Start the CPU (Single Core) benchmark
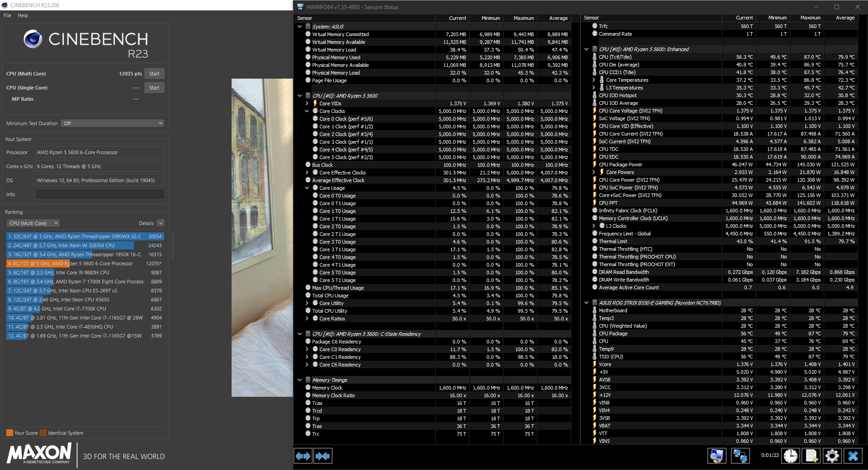The width and height of the screenshot is (868, 470). [x=154, y=88]
